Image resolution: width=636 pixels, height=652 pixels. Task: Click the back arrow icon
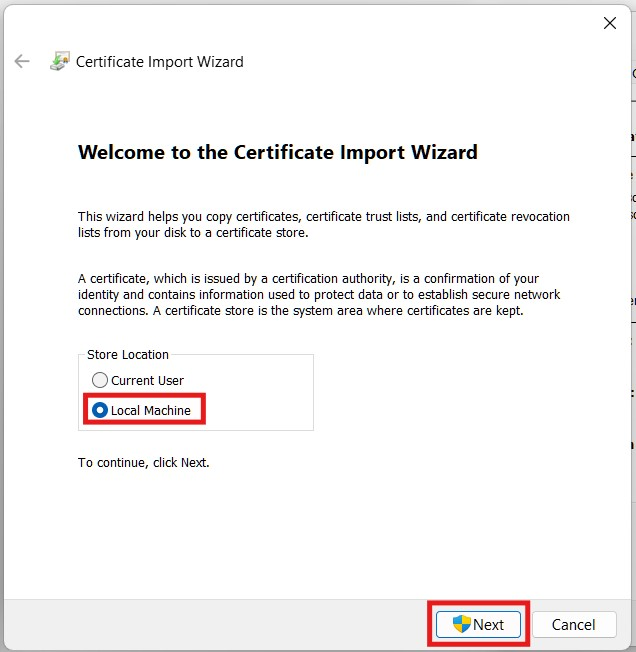pos(22,61)
